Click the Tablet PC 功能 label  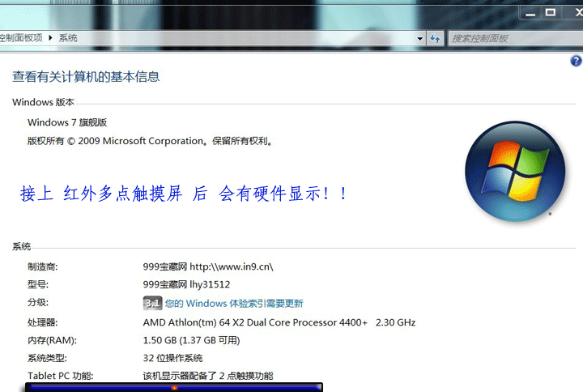[60, 376]
